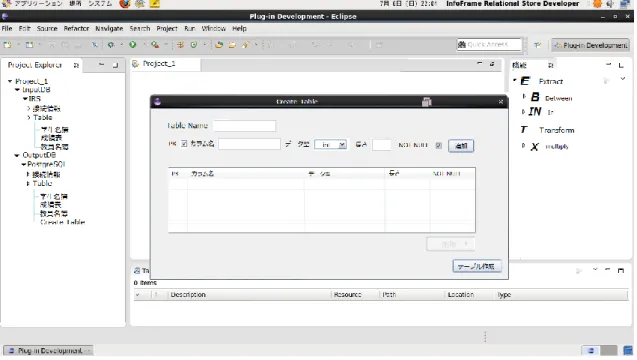Click the Firefox icon in top panel

tap(125, 4)
